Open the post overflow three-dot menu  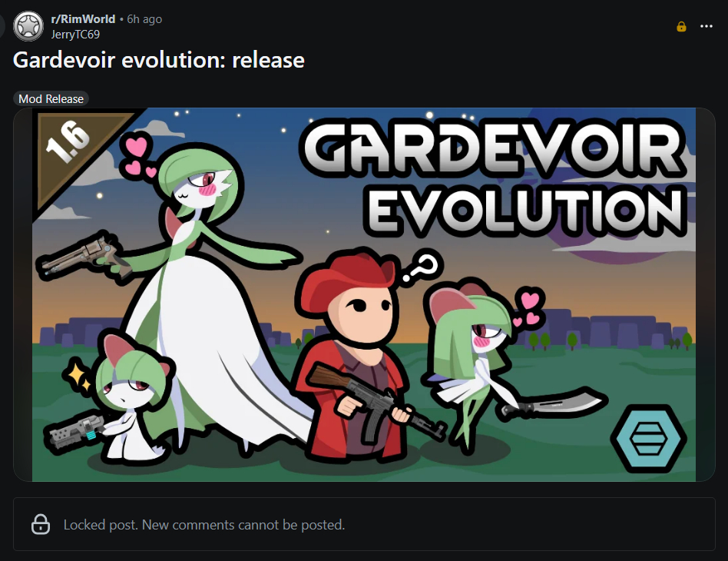point(706,26)
